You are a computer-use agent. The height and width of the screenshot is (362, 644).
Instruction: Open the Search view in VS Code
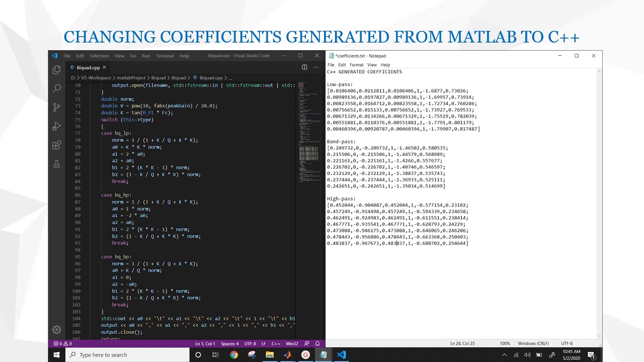point(56,88)
